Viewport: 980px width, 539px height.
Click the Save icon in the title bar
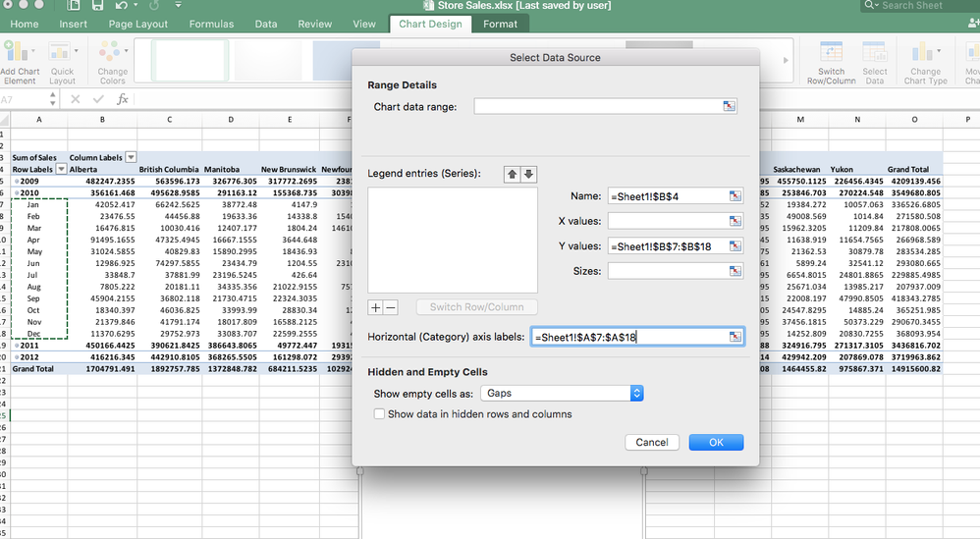[x=97, y=6]
